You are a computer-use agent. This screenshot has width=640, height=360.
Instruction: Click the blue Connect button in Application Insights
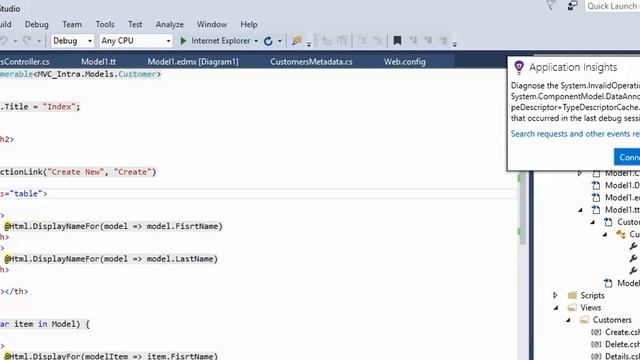pyautogui.click(x=627, y=157)
